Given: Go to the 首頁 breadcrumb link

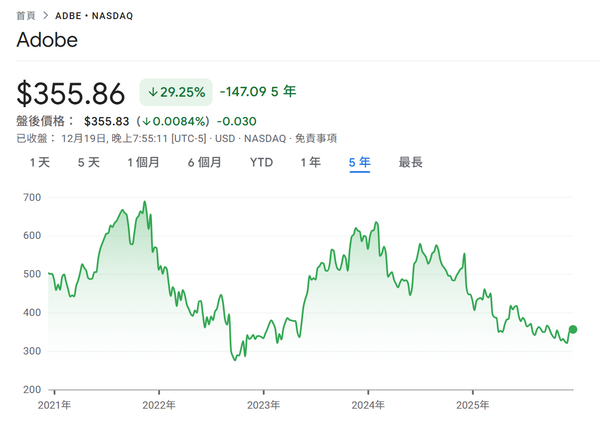Looking at the screenshot, I should click(x=26, y=16).
